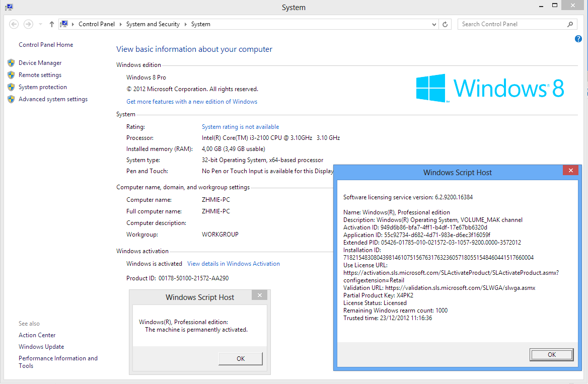This screenshot has height=384, width=588.
Task: Click the shield icon beside Device Manager
Action: (x=11, y=63)
